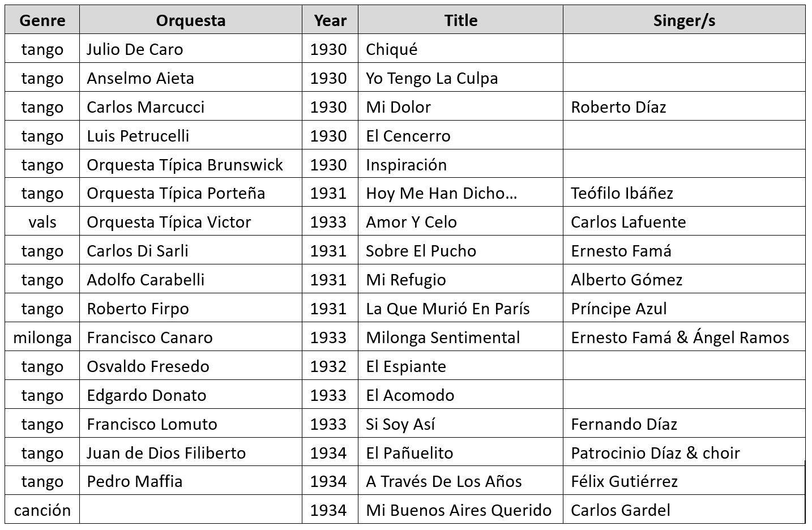Click the title cell Chiqué
The width and height of the screenshot is (812, 530).
point(392,49)
